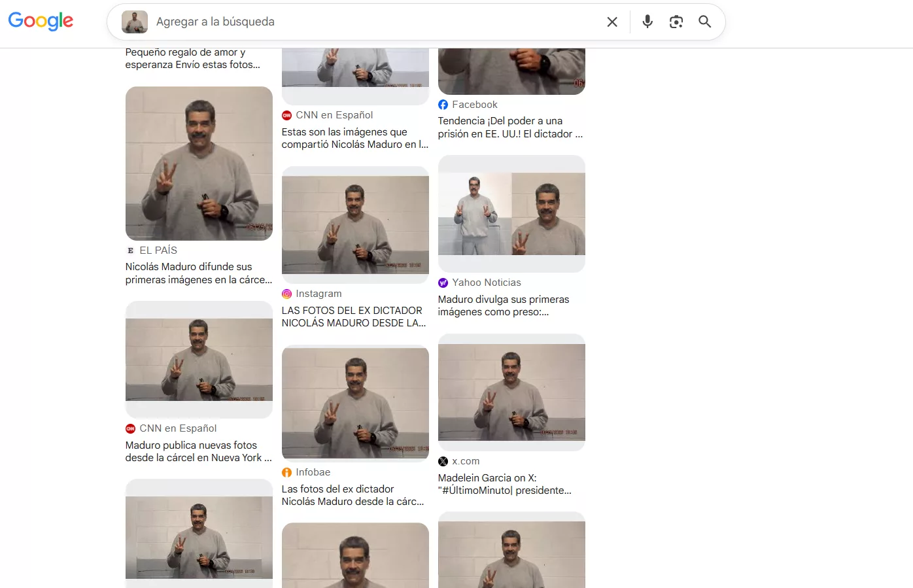Viewport: 913px width, 588px height.
Task: Click the 'x.com' source name
Action: pyautogui.click(x=466, y=461)
